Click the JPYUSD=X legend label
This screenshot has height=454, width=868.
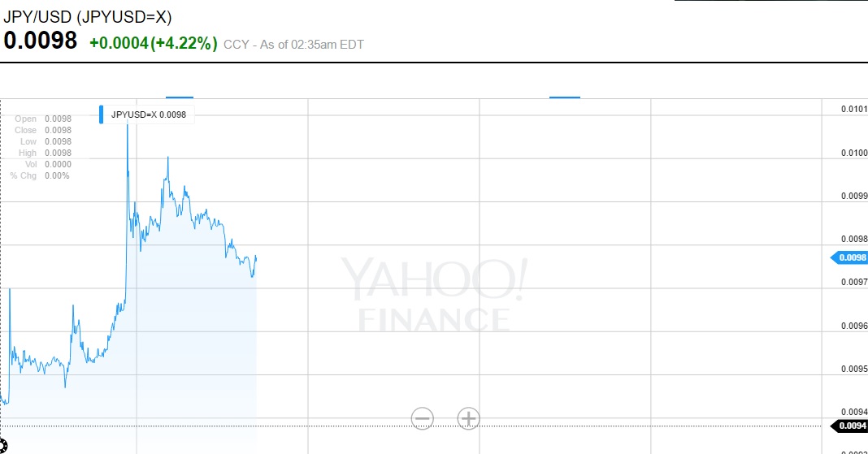click(x=149, y=115)
